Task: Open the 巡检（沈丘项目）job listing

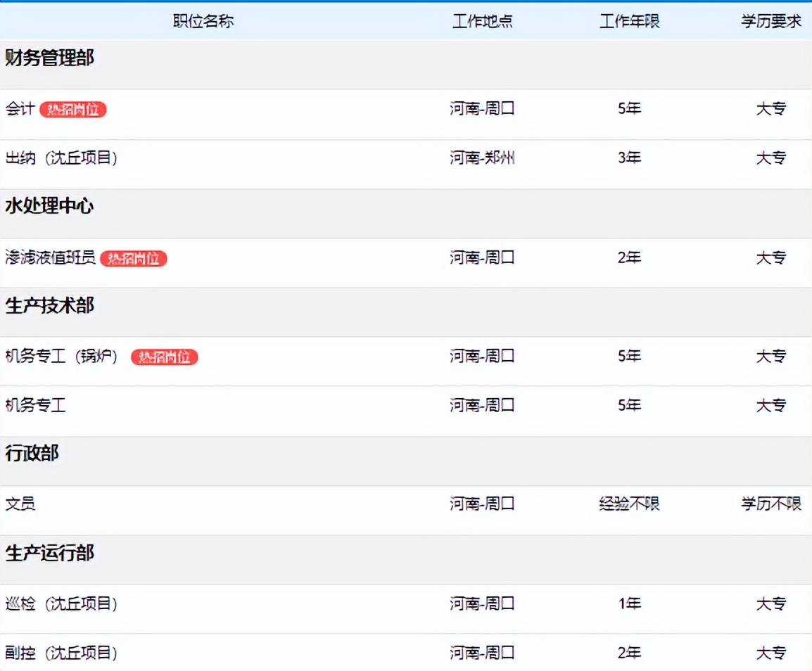Action: tap(61, 603)
